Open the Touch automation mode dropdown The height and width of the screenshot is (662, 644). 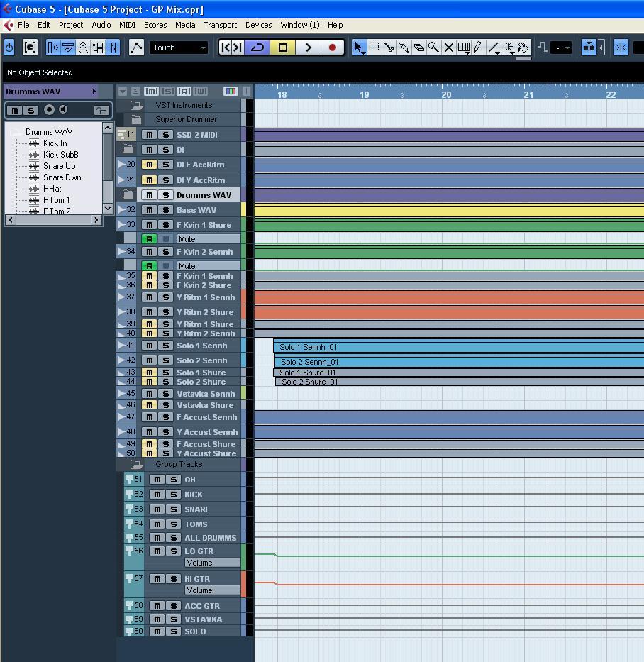179,48
